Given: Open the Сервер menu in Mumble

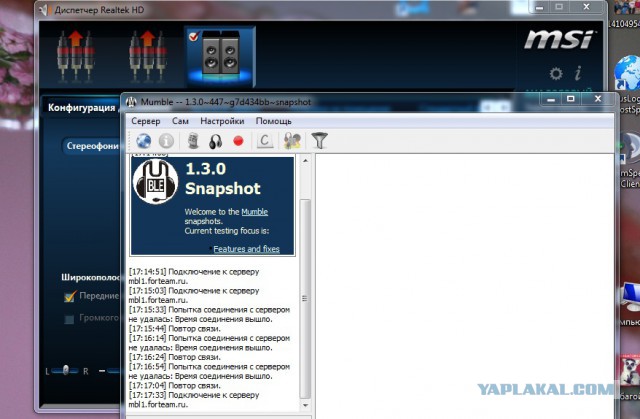Looking at the screenshot, I should (146, 121).
